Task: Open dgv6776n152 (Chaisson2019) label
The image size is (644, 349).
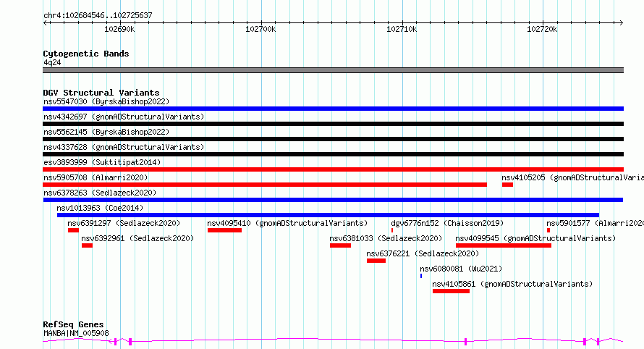Action: click(447, 223)
